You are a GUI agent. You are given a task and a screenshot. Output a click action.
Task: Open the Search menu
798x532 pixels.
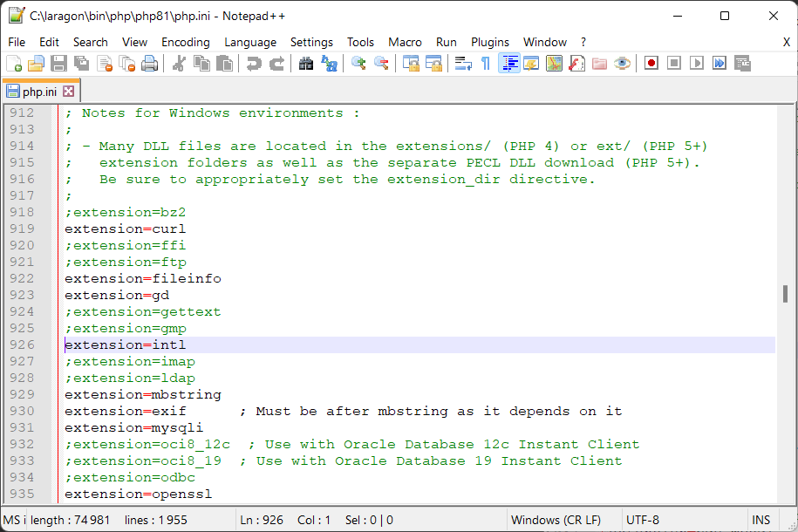click(91, 42)
